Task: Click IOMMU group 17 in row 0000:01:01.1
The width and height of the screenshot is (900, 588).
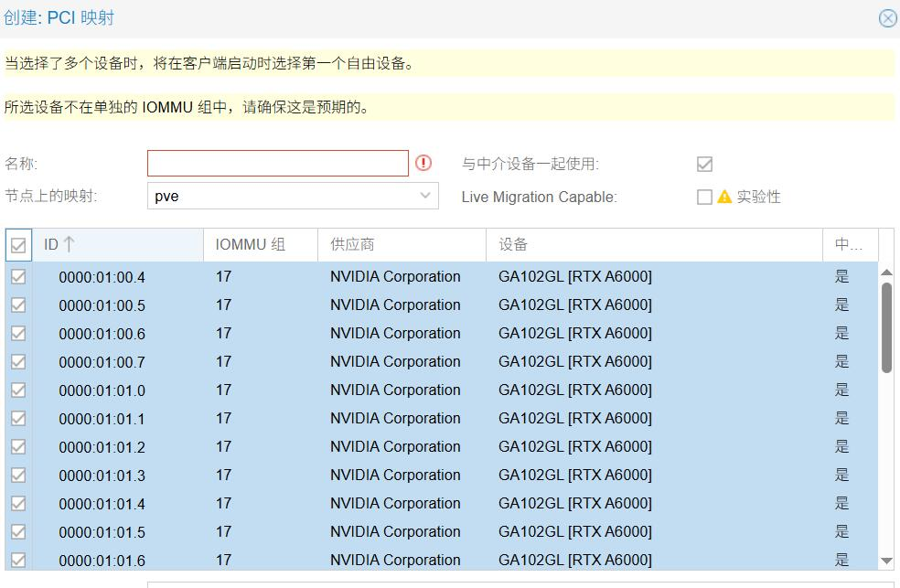Action: pyautogui.click(x=224, y=418)
